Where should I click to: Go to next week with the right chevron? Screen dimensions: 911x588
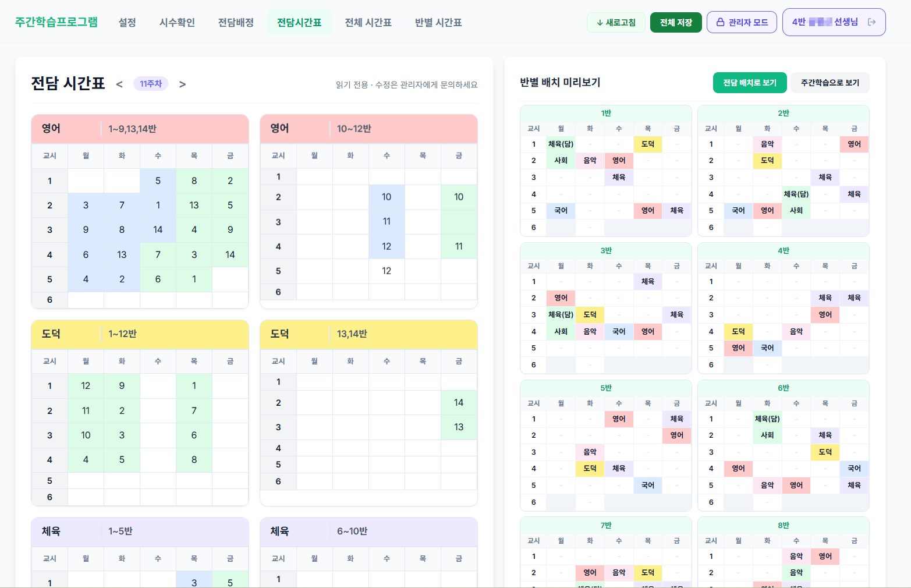point(182,84)
